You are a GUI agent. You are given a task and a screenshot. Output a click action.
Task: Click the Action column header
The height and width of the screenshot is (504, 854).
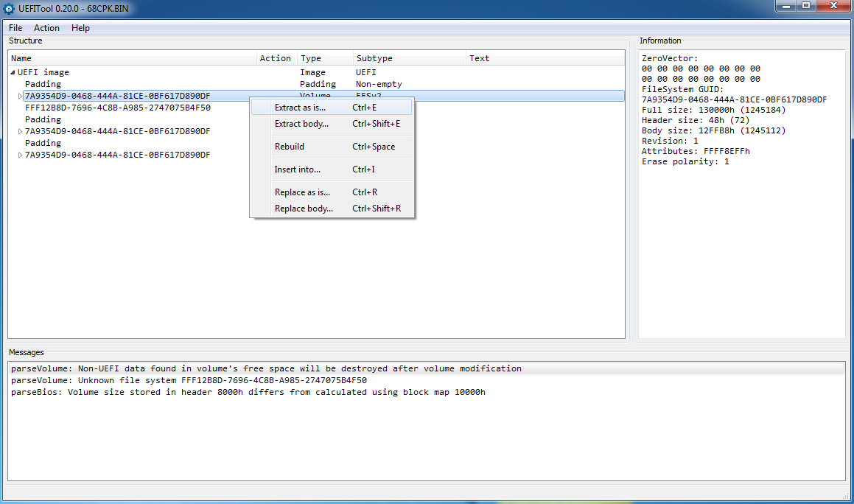point(276,58)
